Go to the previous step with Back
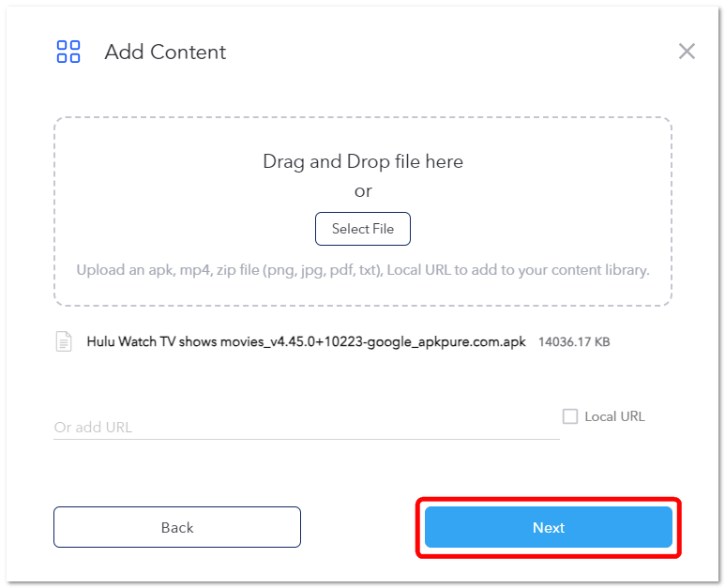The height and width of the screenshot is (588, 725). tap(177, 527)
